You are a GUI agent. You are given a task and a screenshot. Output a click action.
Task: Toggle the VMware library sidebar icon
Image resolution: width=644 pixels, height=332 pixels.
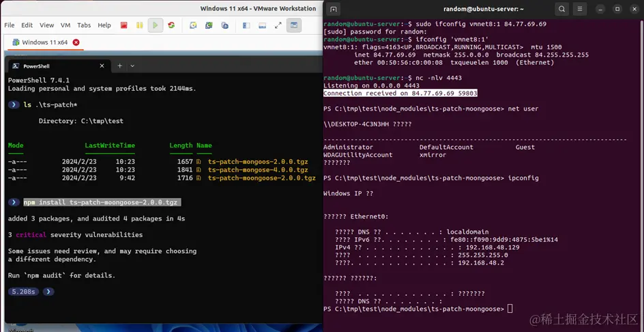(x=246, y=25)
